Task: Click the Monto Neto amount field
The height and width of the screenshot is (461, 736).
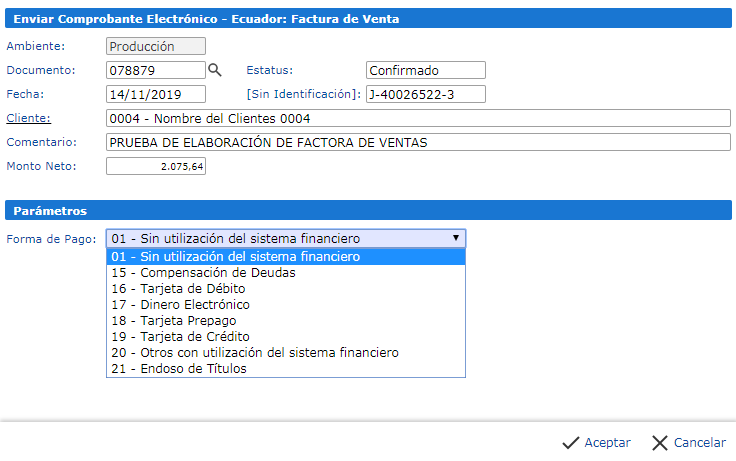Action: 155,166
